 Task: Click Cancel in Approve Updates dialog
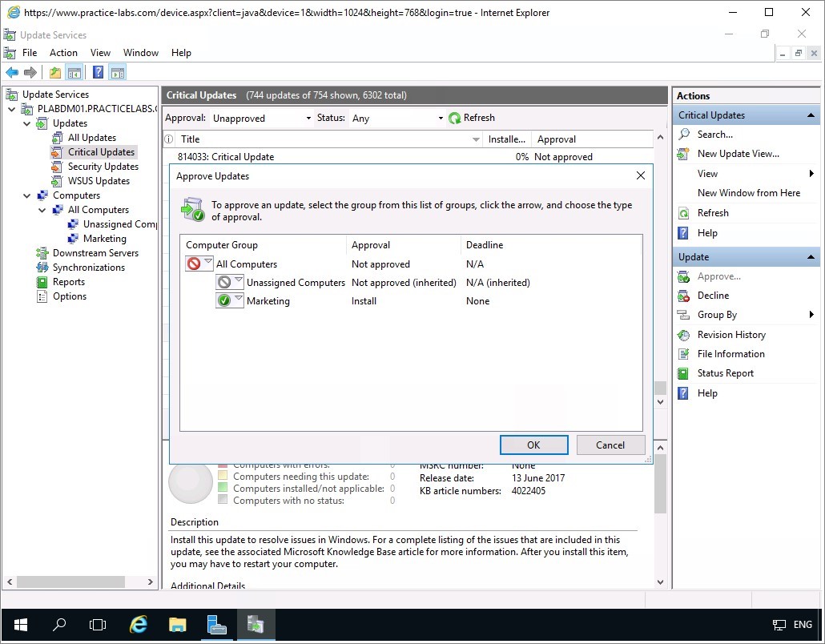click(610, 445)
